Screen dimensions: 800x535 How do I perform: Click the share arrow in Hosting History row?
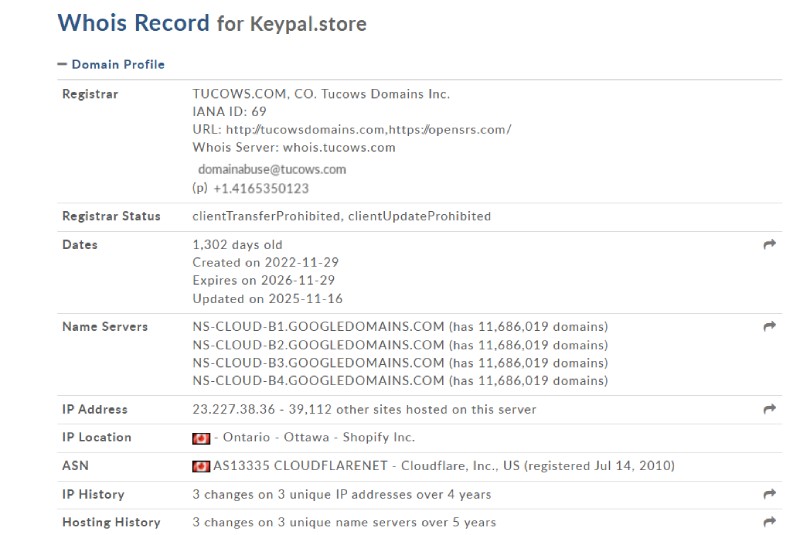click(x=769, y=522)
